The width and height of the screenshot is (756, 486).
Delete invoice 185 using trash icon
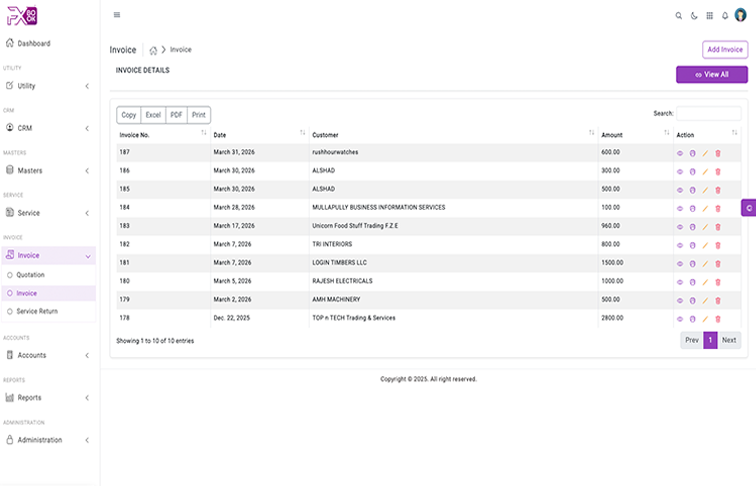[x=718, y=189]
